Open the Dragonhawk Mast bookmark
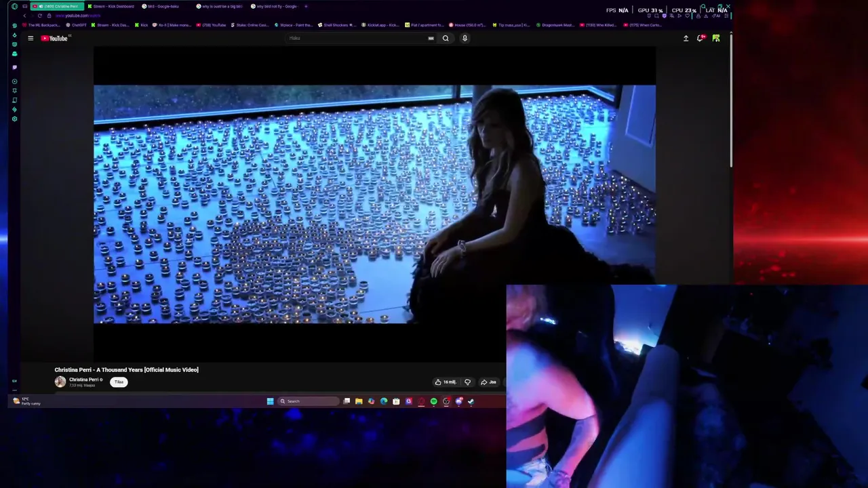 (555, 25)
